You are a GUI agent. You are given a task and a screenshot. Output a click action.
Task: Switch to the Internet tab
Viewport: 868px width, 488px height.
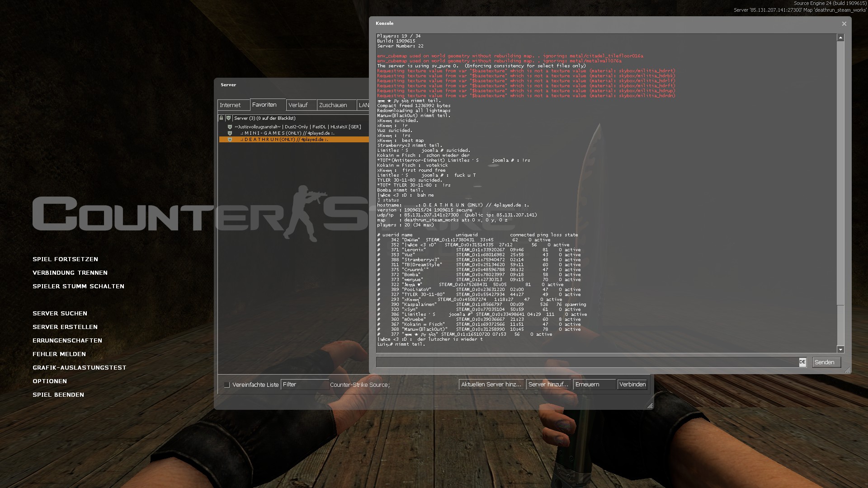tap(233, 105)
